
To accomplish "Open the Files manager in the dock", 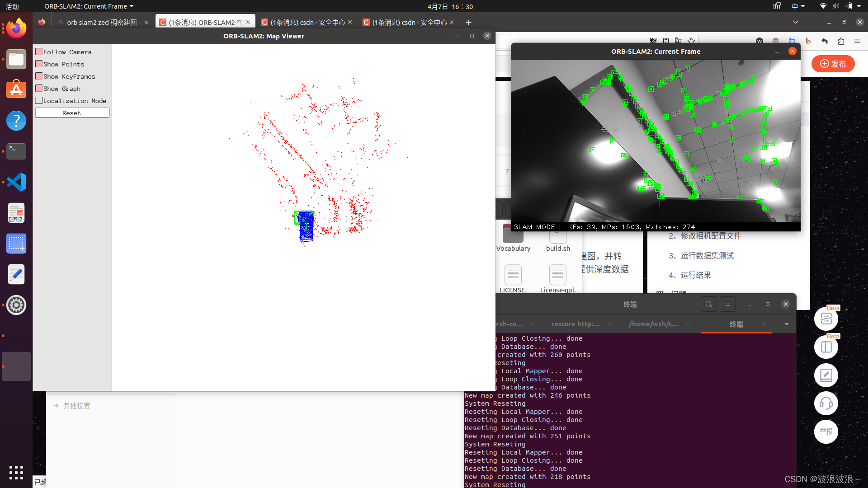I will tap(16, 60).
